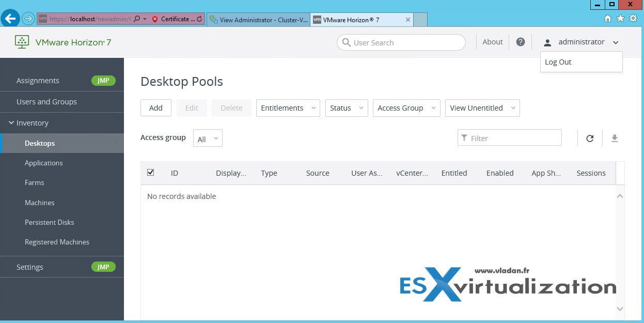Select Log Out from the user menu

pyautogui.click(x=558, y=62)
